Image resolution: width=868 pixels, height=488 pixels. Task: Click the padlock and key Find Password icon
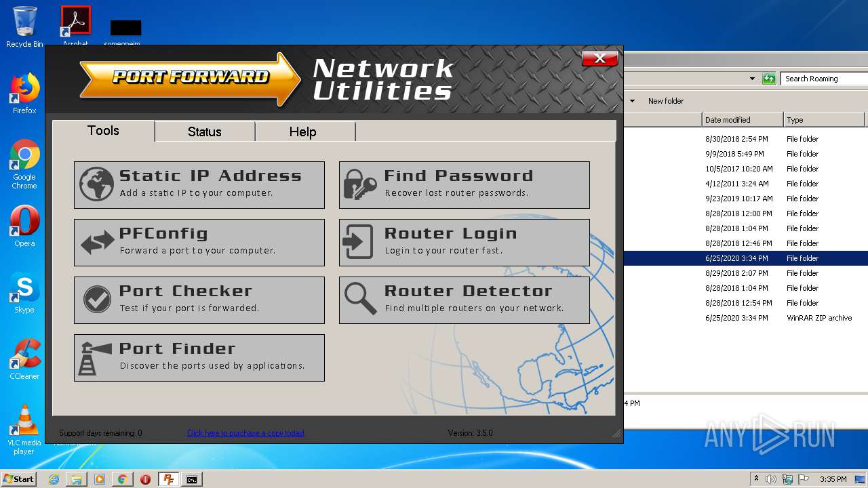tap(359, 184)
